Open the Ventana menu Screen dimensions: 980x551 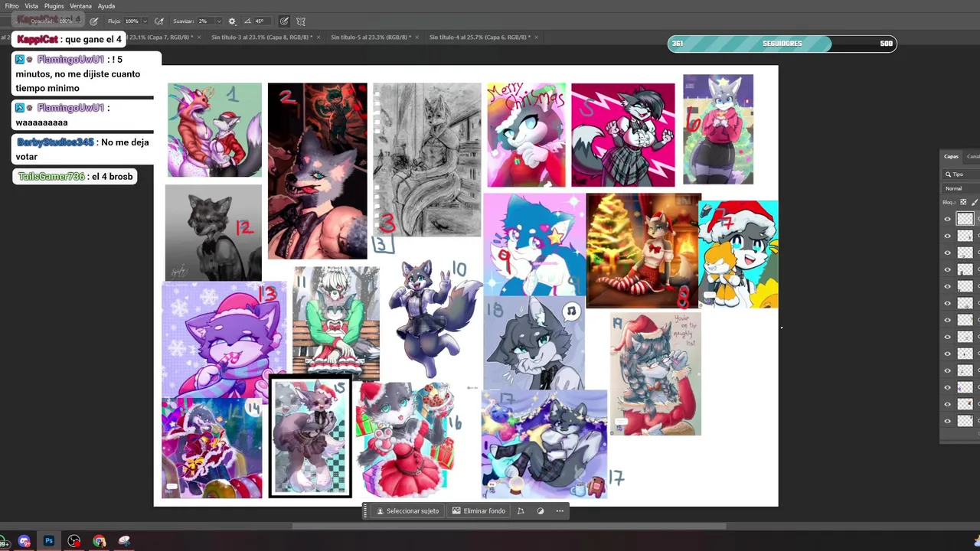[x=80, y=6]
